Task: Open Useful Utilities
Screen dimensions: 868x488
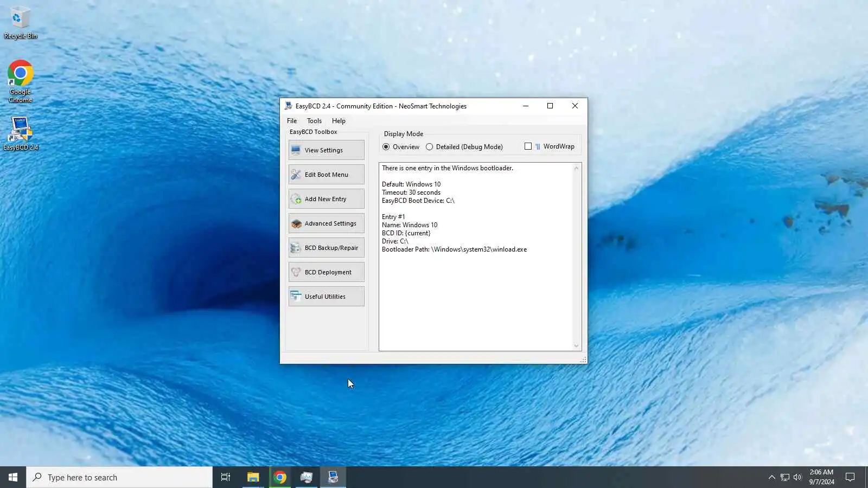Action: [x=326, y=297]
